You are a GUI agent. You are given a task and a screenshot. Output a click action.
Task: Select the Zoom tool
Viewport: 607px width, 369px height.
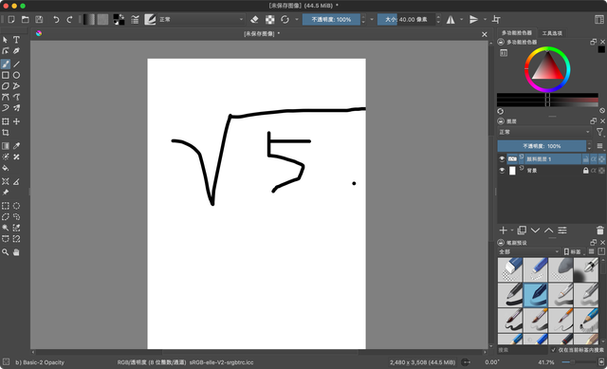point(5,252)
